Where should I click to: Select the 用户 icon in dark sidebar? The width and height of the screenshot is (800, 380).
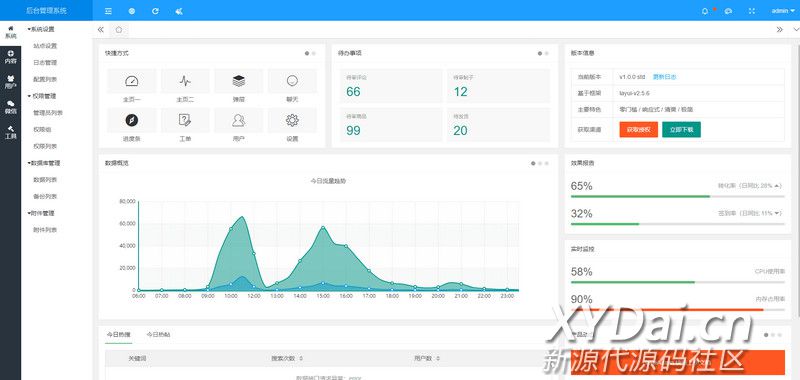tap(10, 82)
